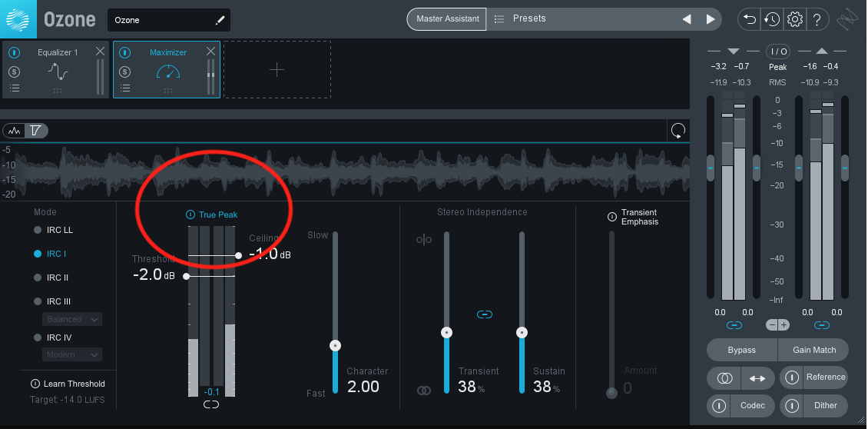Toggle True Peak limiting
The image size is (868, 429).
[x=212, y=214]
